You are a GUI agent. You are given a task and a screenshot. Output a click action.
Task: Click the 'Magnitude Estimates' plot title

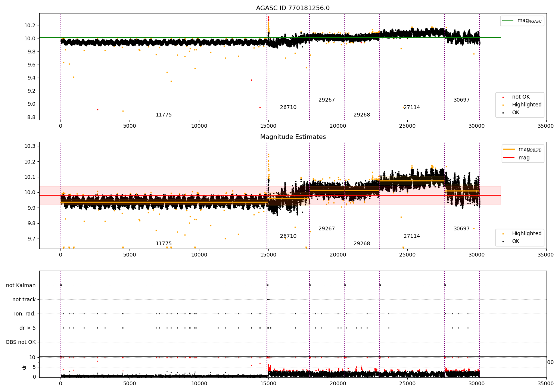(x=293, y=137)
